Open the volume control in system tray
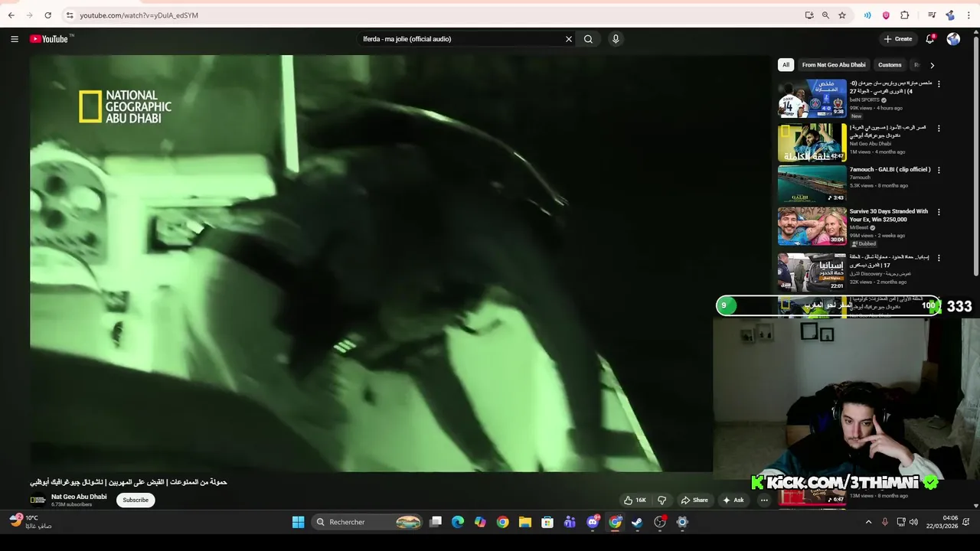 tap(913, 522)
